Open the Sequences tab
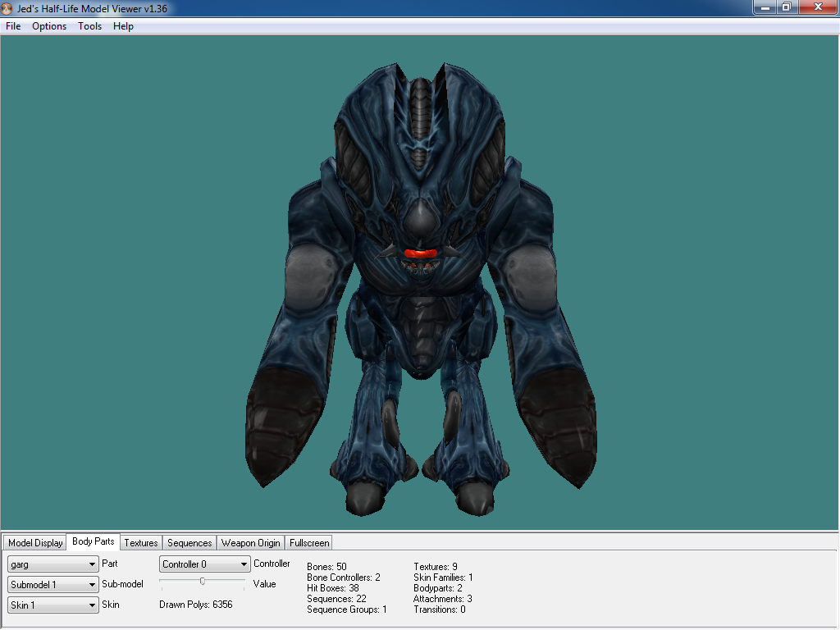This screenshot has width=840, height=630. click(189, 543)
